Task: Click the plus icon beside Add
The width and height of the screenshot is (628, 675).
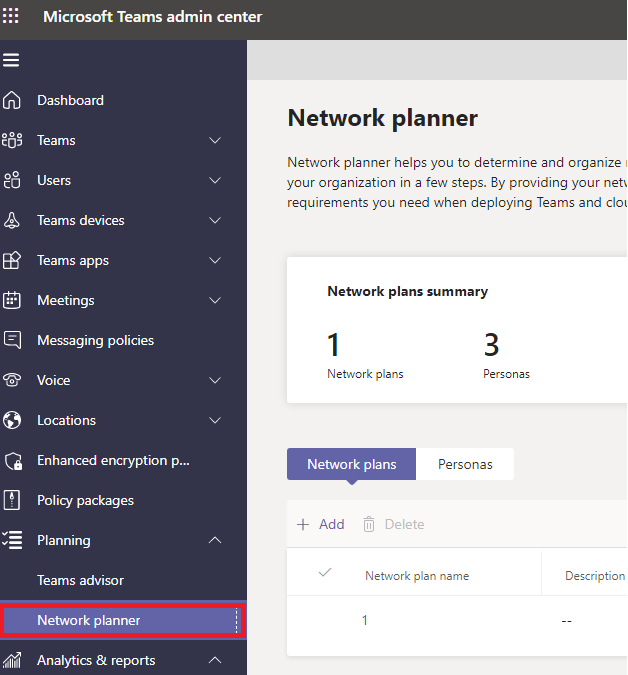Action: point(303,524)
